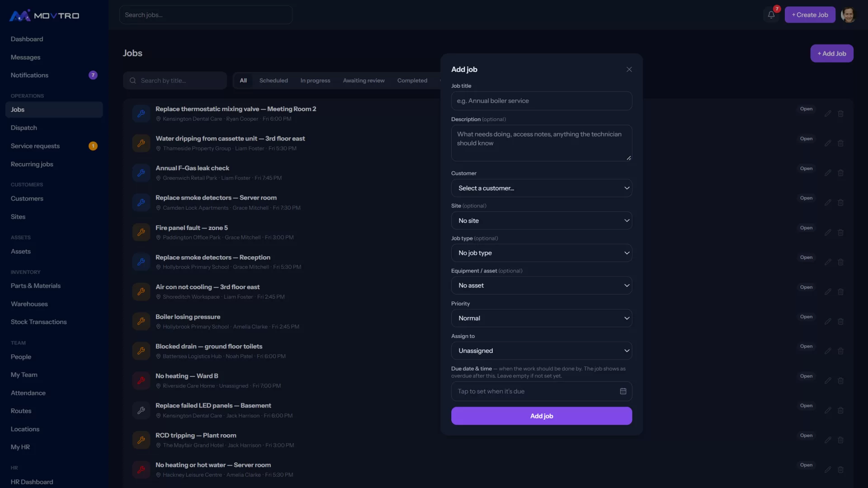Click the due date field
Screen dimensions: 868x488
pyautogui.click(x=542, y=391)
